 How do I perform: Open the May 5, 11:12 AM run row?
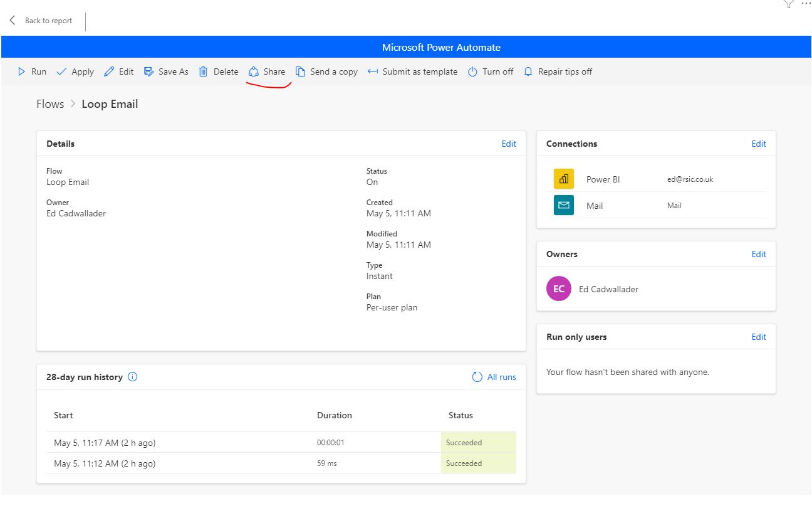pos(281,463)
